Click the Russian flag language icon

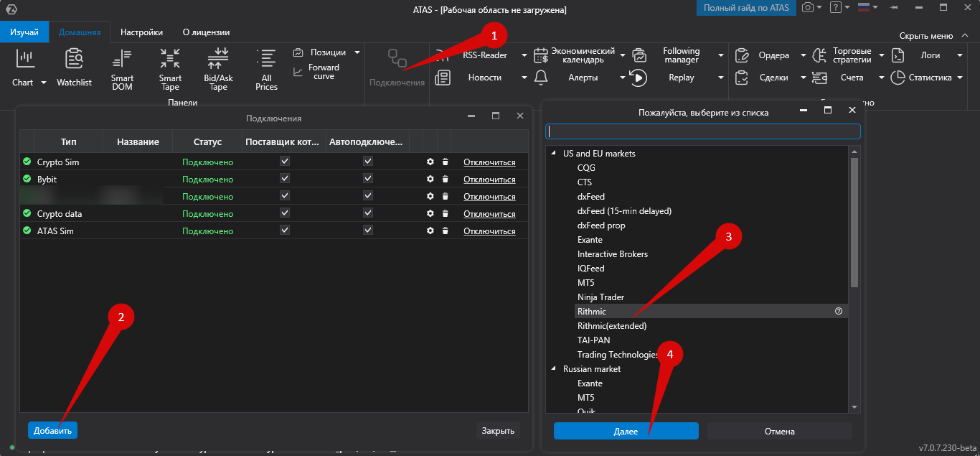click(864, 7)
